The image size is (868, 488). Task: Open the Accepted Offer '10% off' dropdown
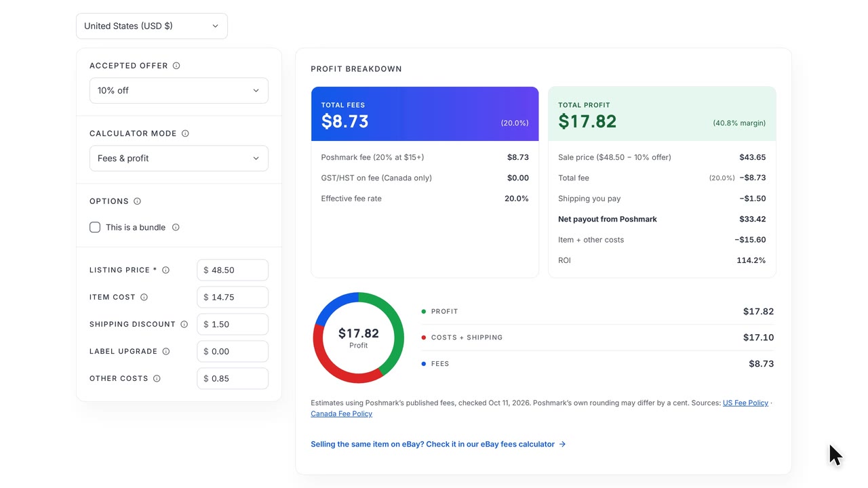point(179,91)
